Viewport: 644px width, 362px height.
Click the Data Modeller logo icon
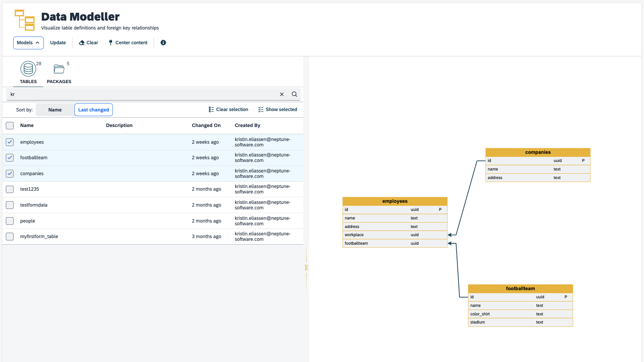click(x=24, y=20)
